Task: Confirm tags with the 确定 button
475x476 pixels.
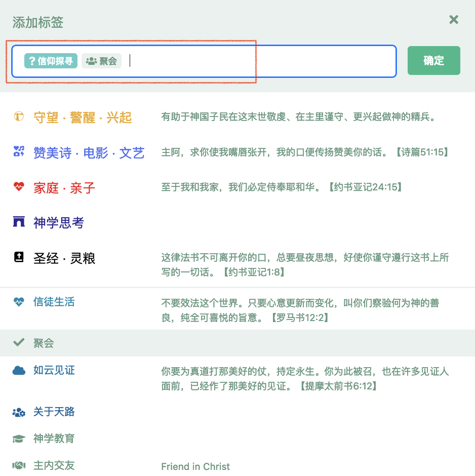Action: coord(433,60)
